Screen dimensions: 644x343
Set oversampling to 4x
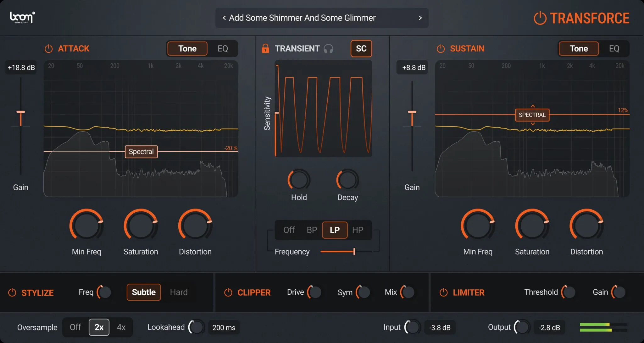[121, 327]
